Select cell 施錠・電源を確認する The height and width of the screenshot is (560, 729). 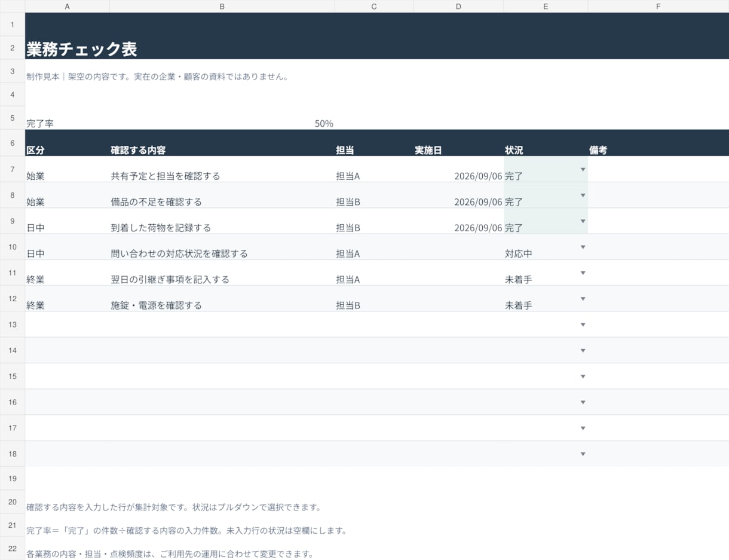pyautogui.click(x=222, y=298)
